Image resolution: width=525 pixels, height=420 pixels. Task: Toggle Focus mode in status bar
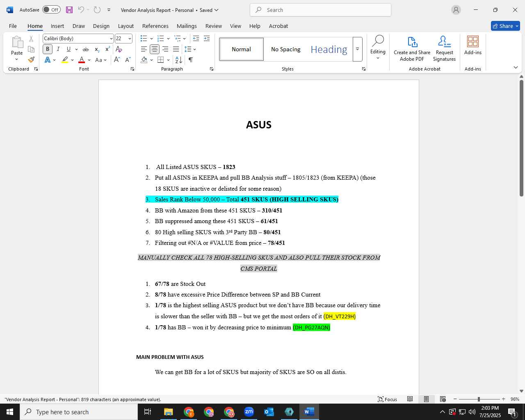388,399
